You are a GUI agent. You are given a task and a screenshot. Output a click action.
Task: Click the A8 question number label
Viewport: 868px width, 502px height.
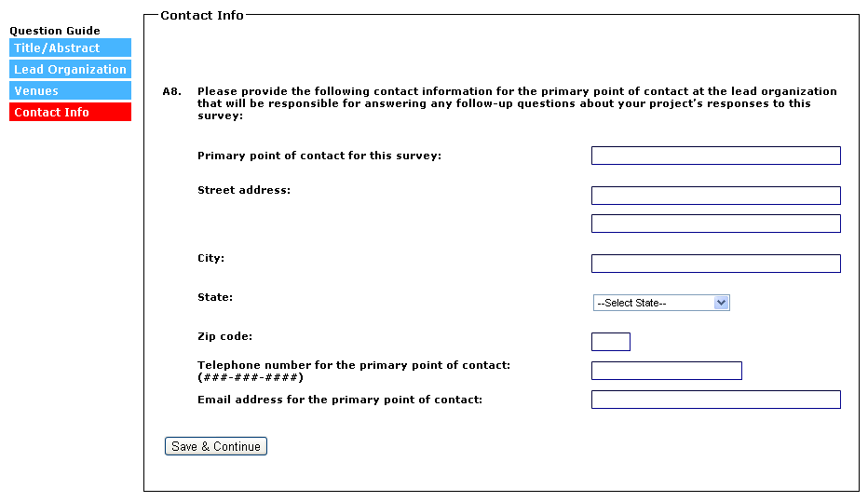(x=171, y=91)
